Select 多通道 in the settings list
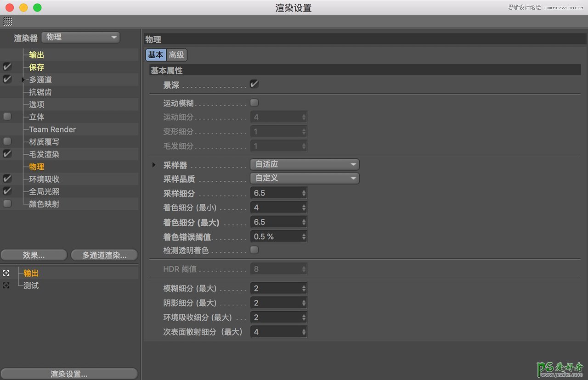588x380 pixels. [40, 80]
